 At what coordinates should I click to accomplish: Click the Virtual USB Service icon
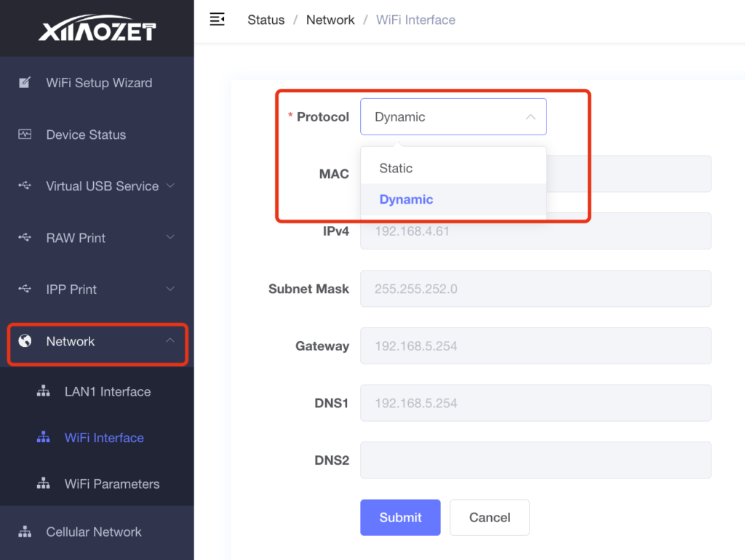[x=25, y=186]
